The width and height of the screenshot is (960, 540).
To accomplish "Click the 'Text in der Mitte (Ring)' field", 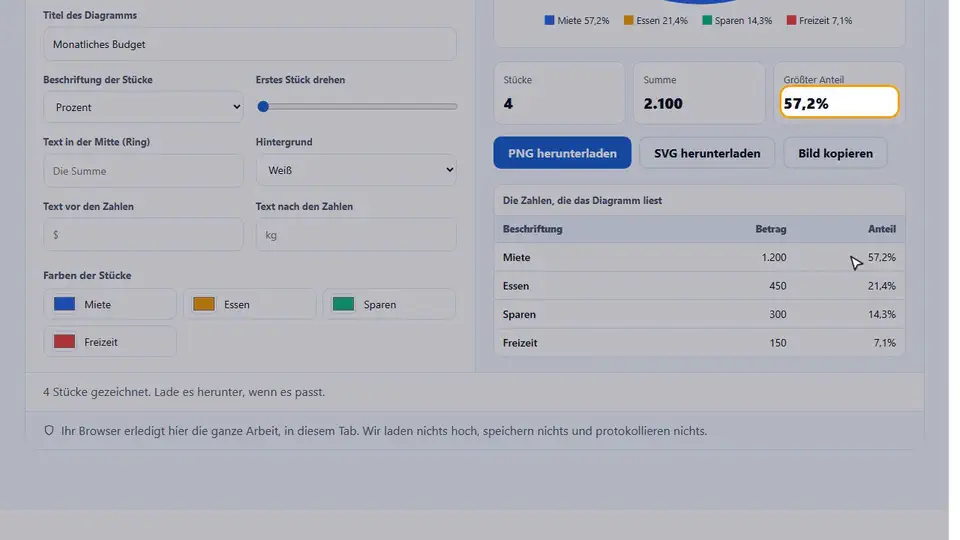I will (x=143, y=171).
